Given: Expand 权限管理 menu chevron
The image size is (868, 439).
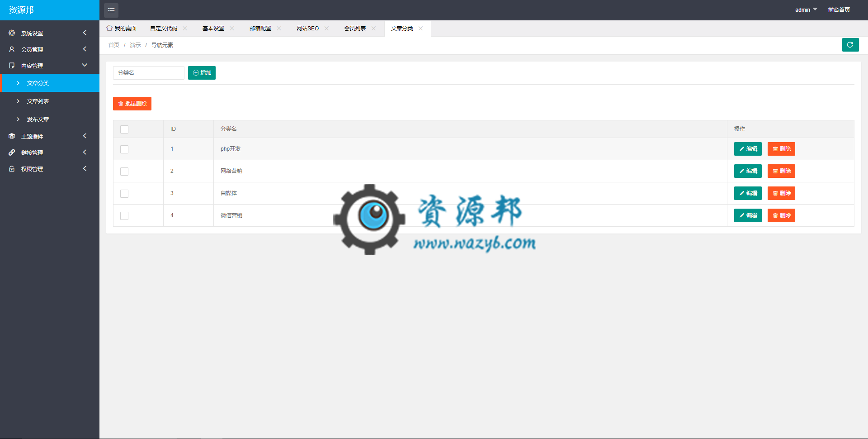Looking at the screenshot, I should [85, 168].
